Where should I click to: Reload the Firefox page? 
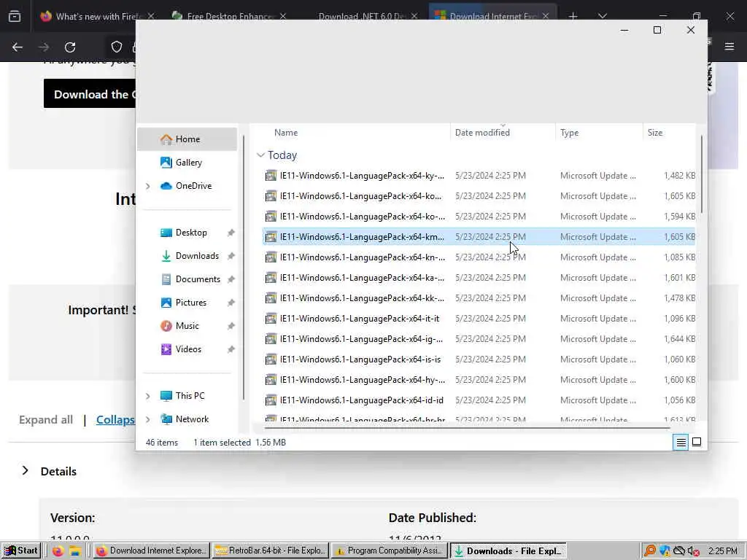(x=70, y=47)
